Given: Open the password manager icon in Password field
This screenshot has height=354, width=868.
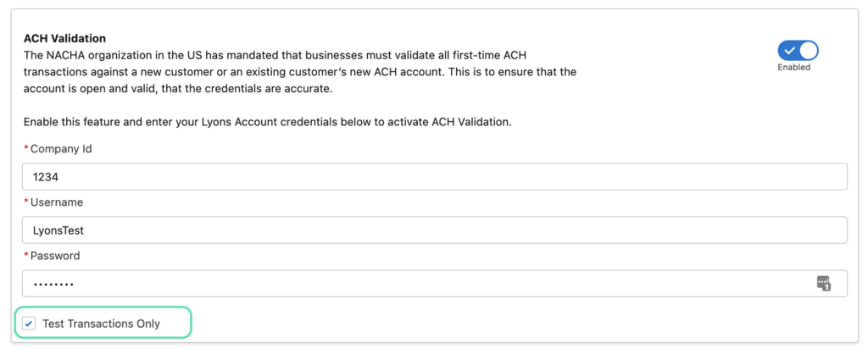Looking at the screenshot, I should coord(824,283).
